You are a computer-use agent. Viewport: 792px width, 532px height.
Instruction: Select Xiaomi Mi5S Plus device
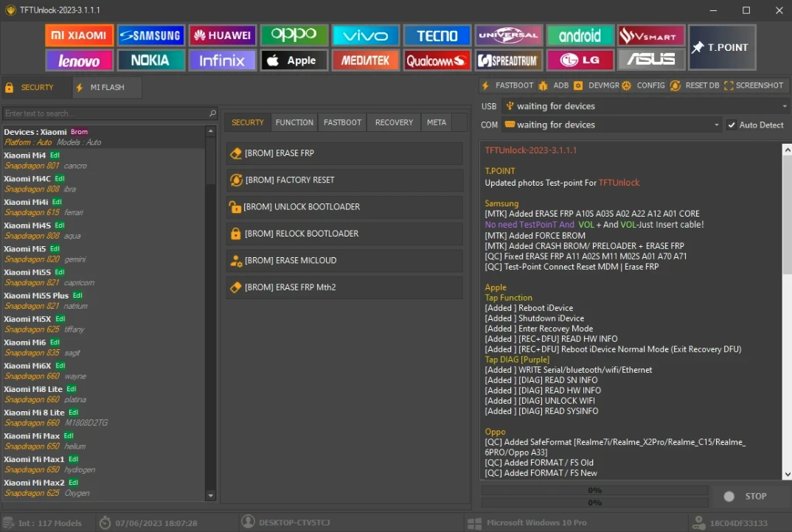click(103, 301)
